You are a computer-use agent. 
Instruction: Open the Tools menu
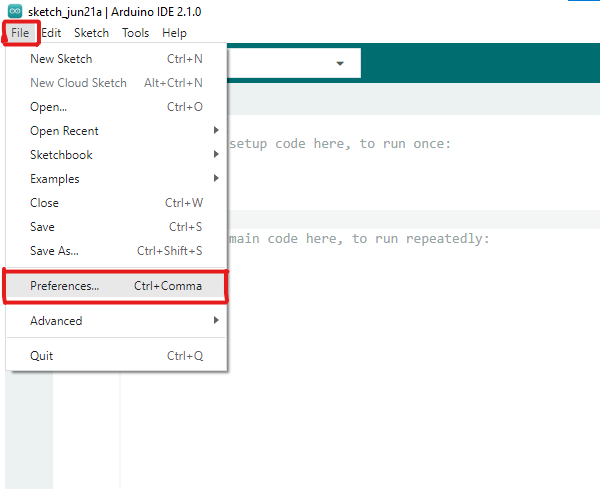point(135,33)
